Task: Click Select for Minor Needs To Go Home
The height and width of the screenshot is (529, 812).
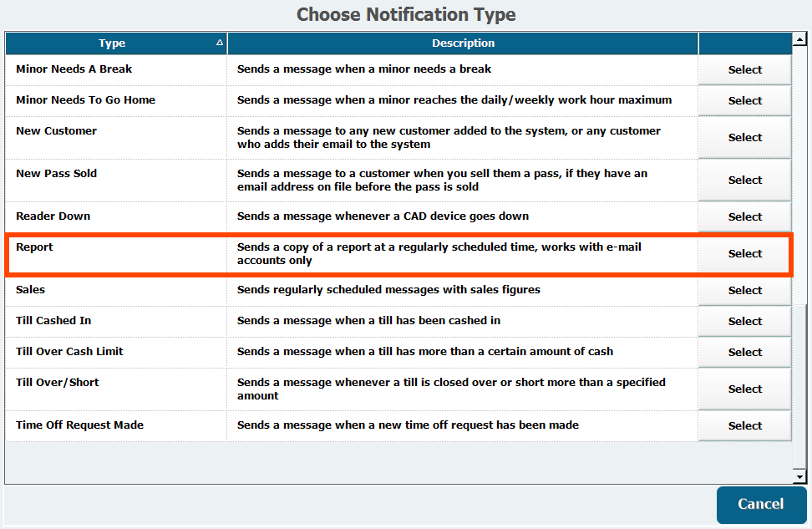Action: pos(744,101)
